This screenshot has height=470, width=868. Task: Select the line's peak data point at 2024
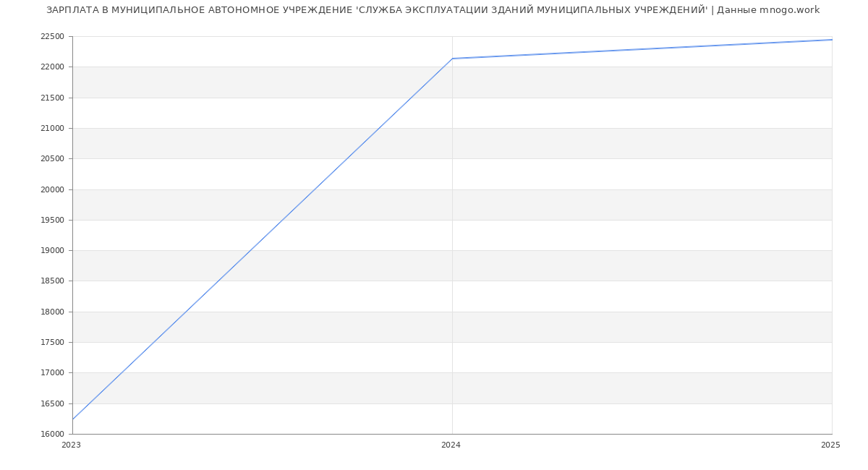(452, 59)
